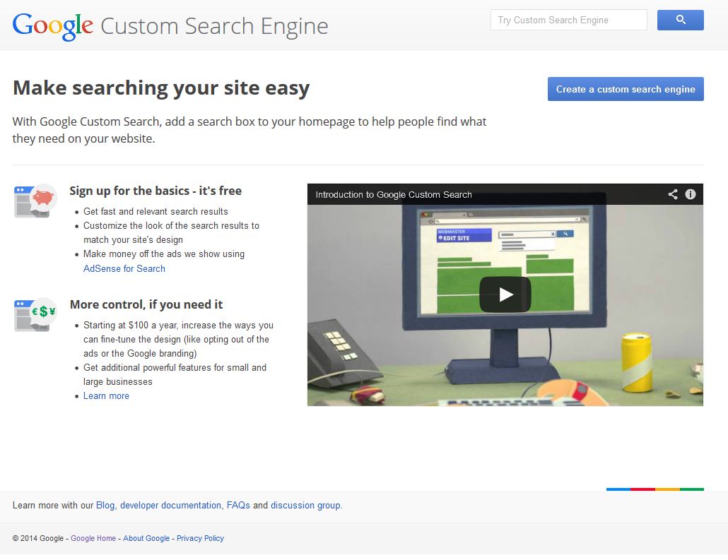Open the AdSense for Search link

(124, 268)
